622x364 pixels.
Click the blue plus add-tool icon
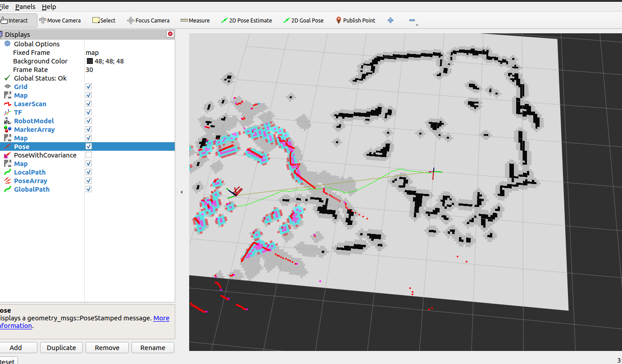coord(390,20)
